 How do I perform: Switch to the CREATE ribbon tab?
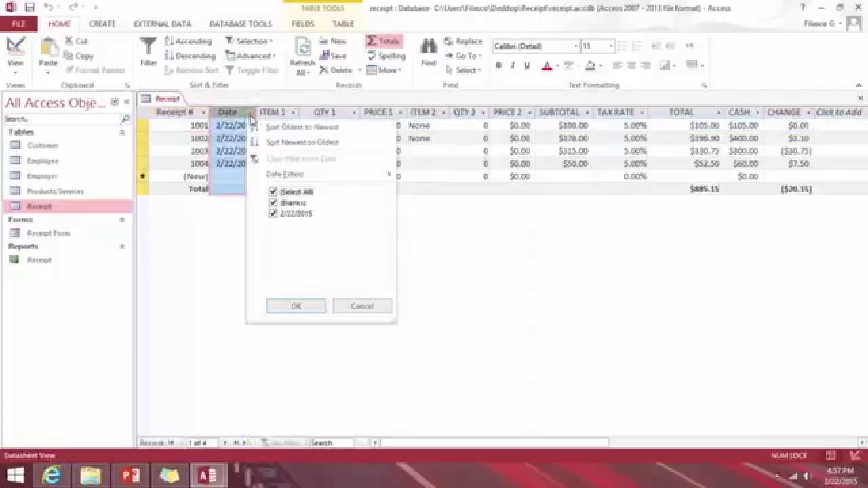102,24
